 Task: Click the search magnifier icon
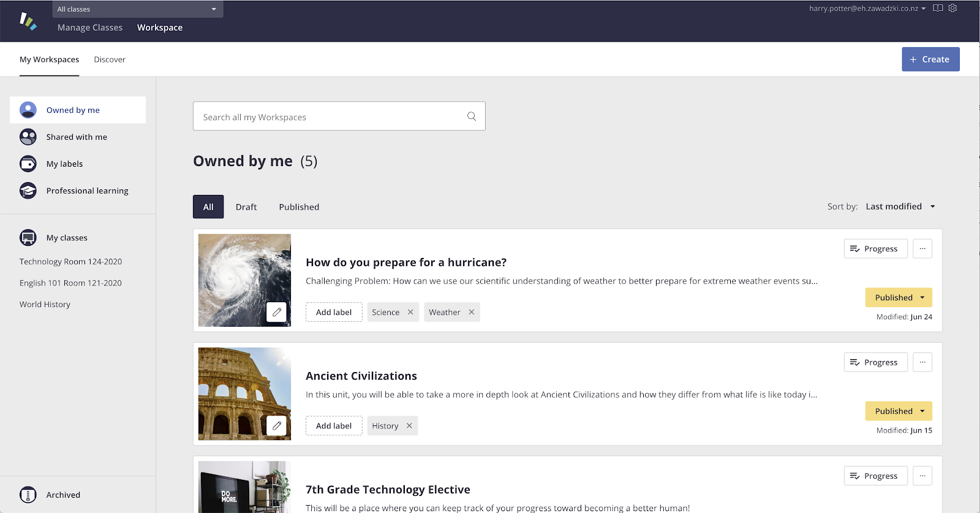472,116
